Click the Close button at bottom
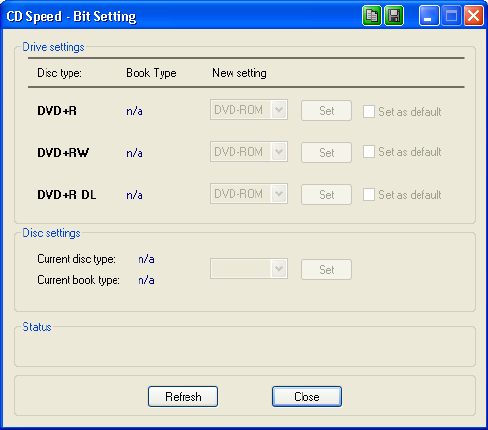The image size is (488, 430). [x=307, y=397]
